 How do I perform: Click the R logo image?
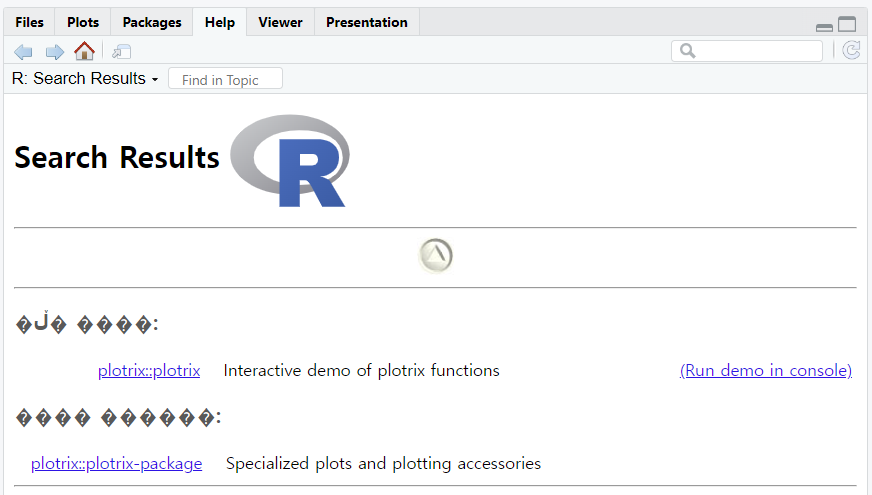point(290,161)
